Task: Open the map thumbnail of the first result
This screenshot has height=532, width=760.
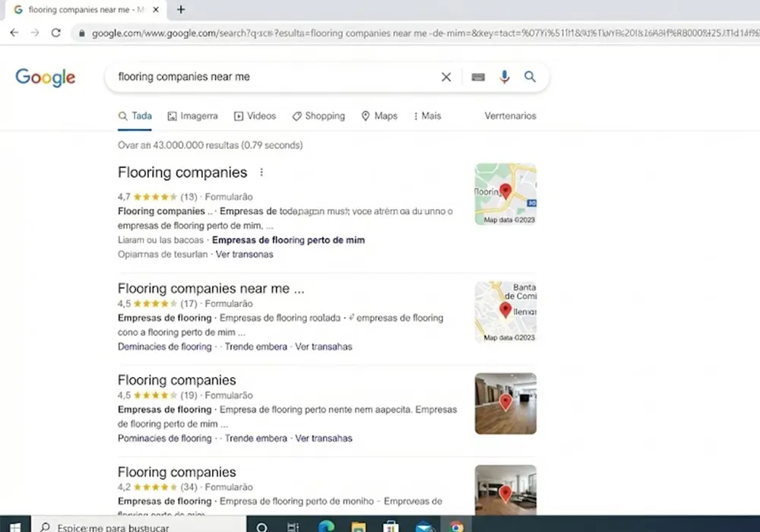Action: tap(505, 194)
